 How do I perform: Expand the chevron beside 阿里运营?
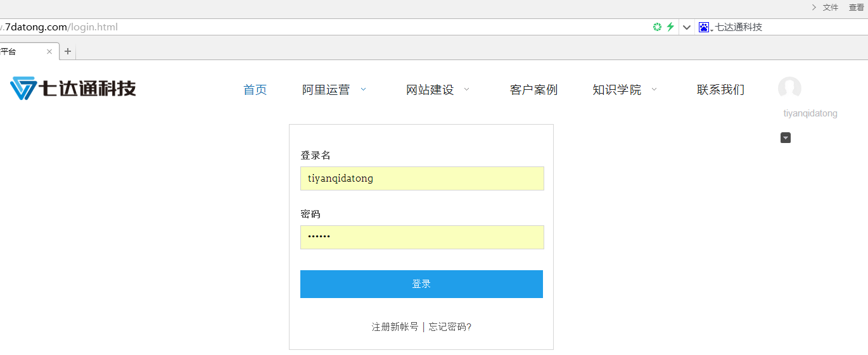point(363,89)
